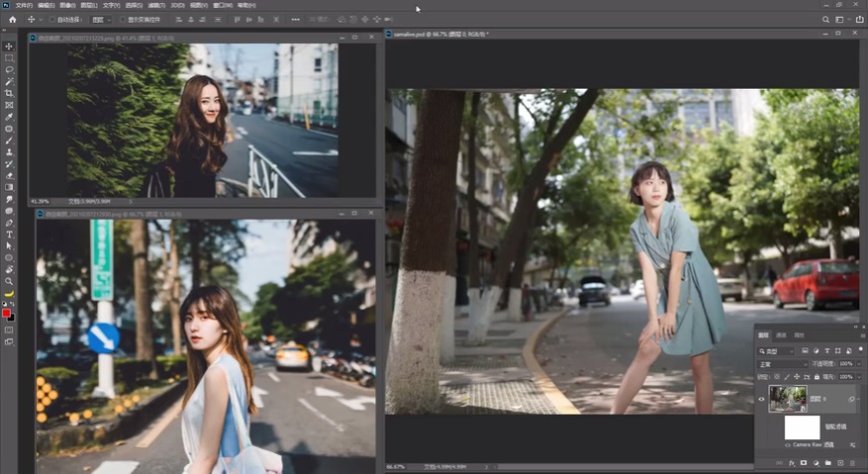Viewport: 868px width, 474px height.
Task: Select the Zoom tool
Action: (x=9, y=280)
